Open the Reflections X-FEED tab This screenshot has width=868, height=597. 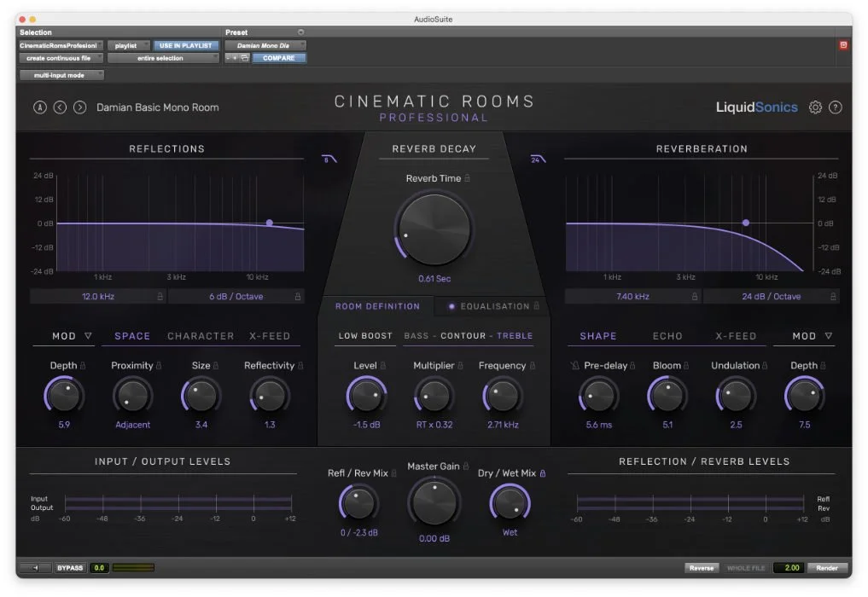click(270, 336)
